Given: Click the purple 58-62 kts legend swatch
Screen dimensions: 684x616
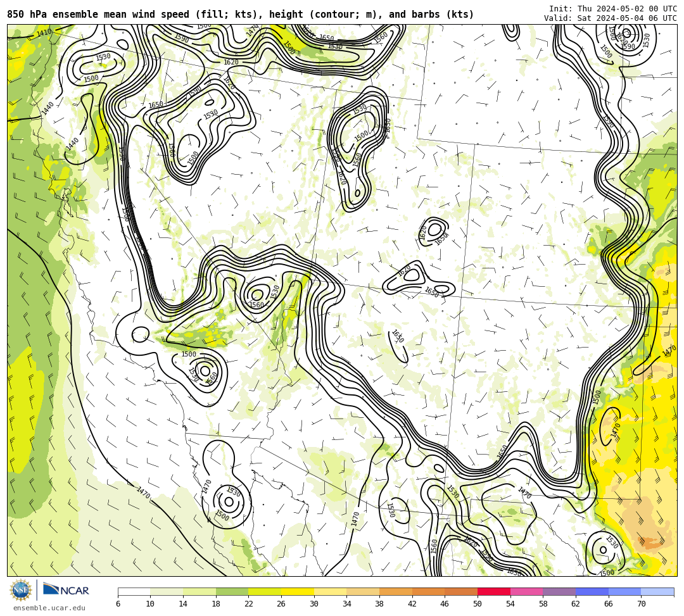Looking at the screenshot, I should (x=559, y=591).
